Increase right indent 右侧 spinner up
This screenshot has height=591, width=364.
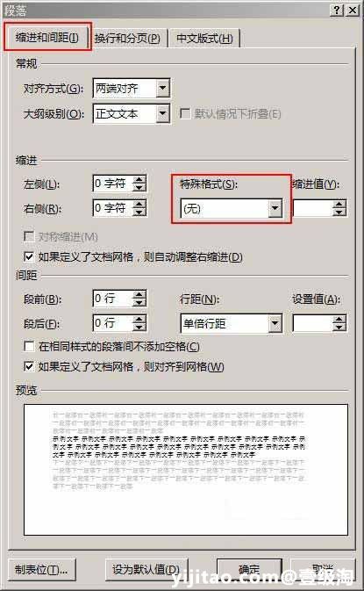point(139,204)
